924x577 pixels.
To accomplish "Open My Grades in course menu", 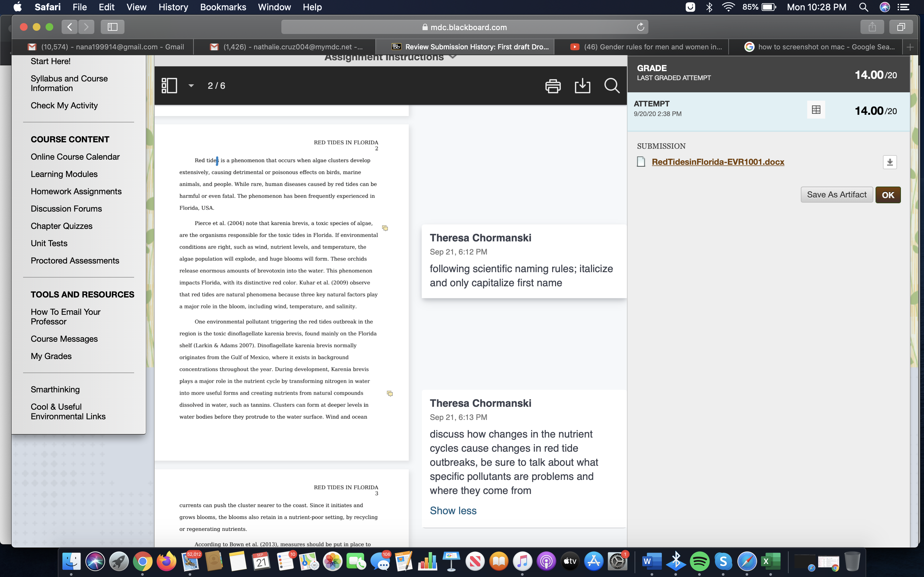I will 51,356.
